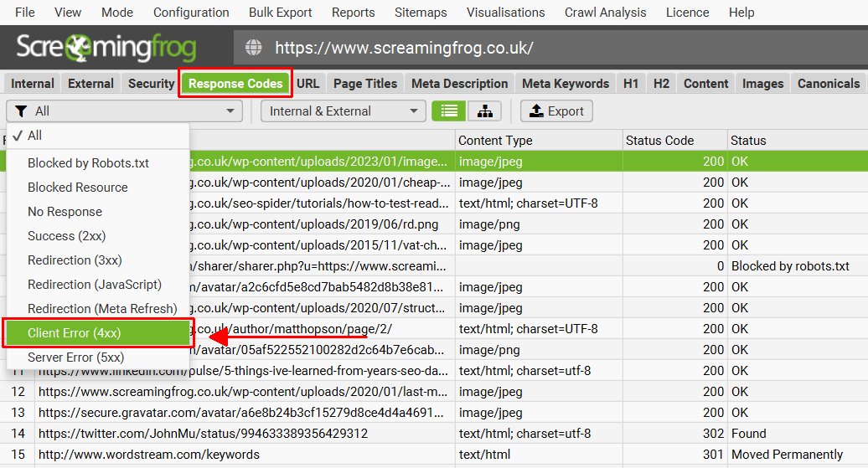Switch to list view icon

(448, 111)
